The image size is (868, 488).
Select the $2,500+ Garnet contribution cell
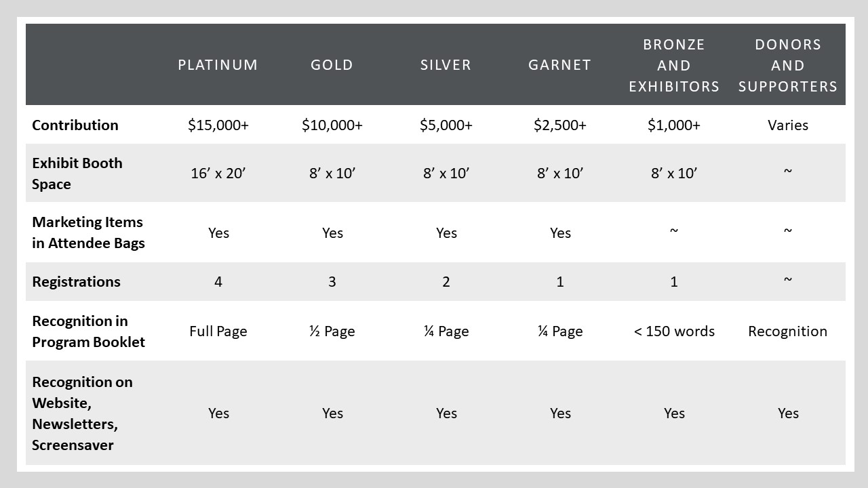coord(560,125)
